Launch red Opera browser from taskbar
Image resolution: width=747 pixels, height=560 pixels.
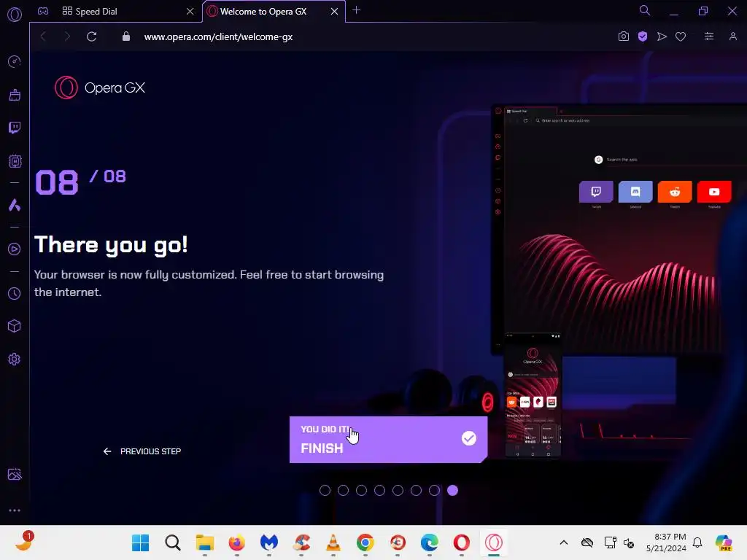[x=461, y=542]
